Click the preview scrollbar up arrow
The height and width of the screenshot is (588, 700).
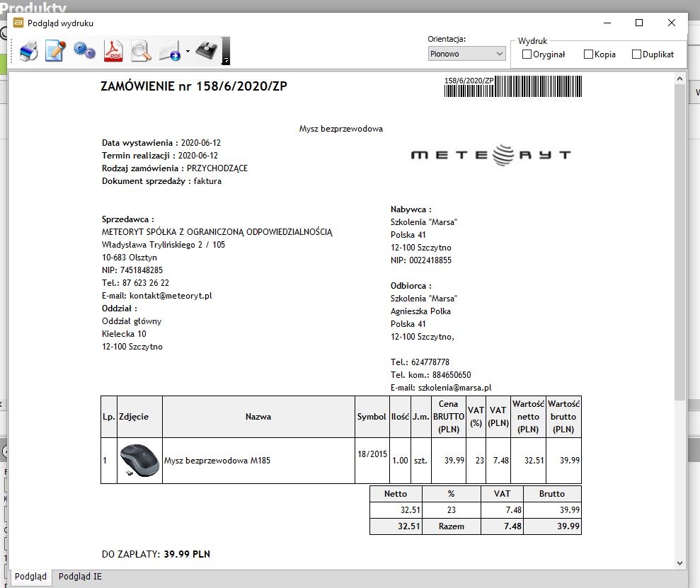[679, 79]
